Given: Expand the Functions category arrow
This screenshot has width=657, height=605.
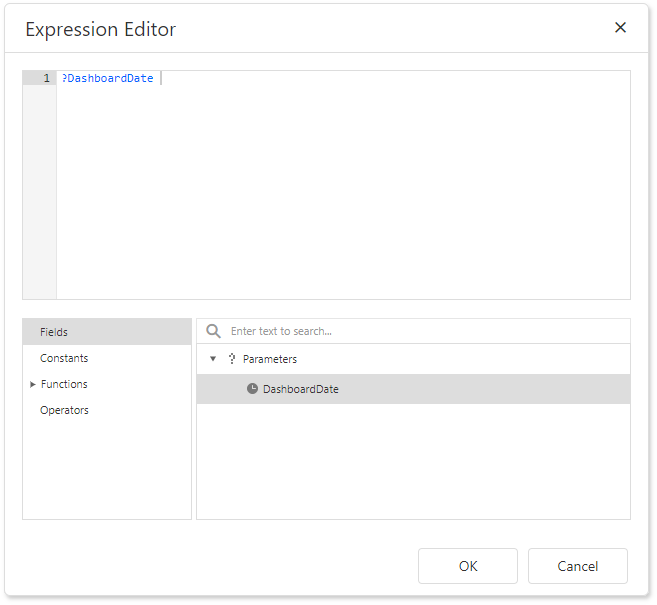Looking at the screenshot, I should pyautogui.click(x=33, y=384).
